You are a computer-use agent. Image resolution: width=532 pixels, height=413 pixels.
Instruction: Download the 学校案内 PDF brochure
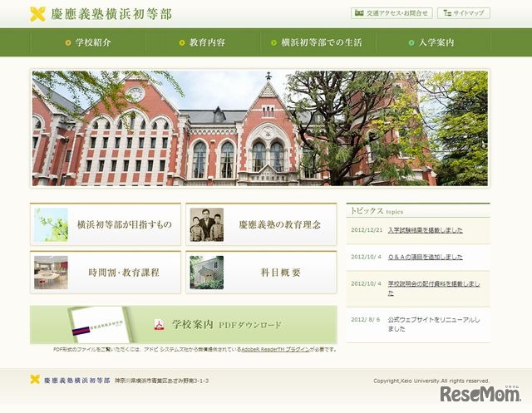pos(226,324)
